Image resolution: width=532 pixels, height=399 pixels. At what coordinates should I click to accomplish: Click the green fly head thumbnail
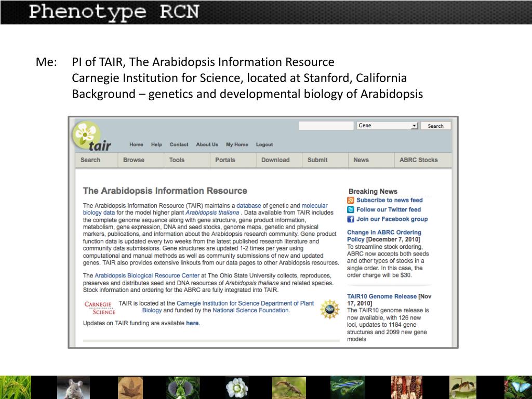pyautogui.click(x=183, y=388)
